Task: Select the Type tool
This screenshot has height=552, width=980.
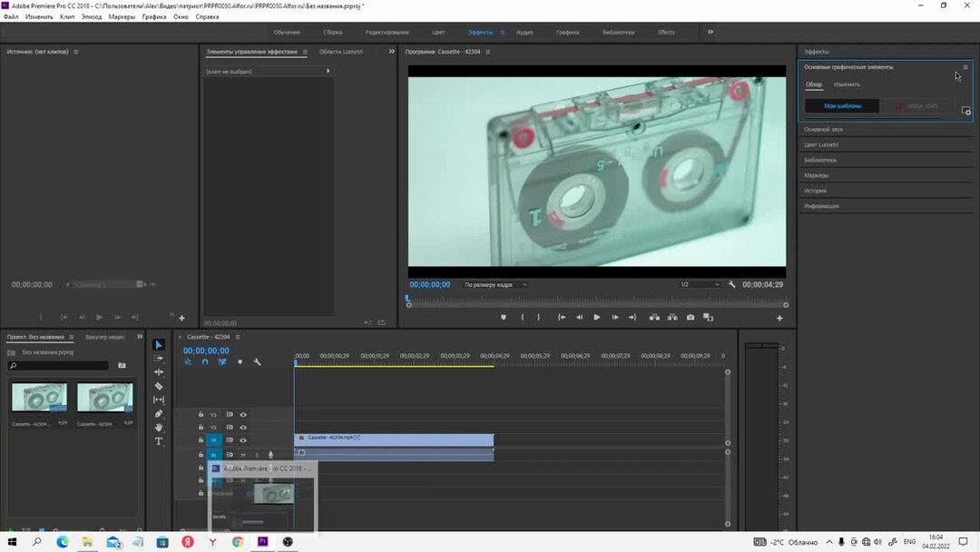Action: pyautogui.click(x=159, y=442)
